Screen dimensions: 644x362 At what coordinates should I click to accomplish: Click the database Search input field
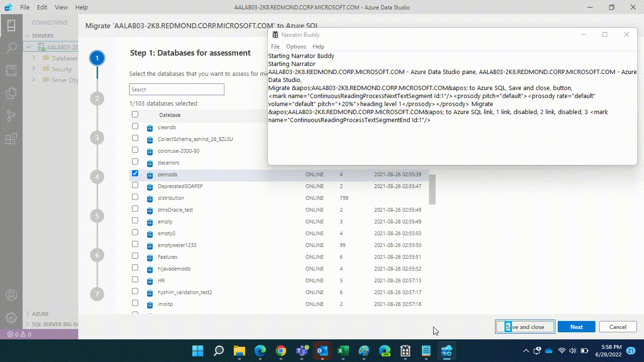(x=176, y=89)
